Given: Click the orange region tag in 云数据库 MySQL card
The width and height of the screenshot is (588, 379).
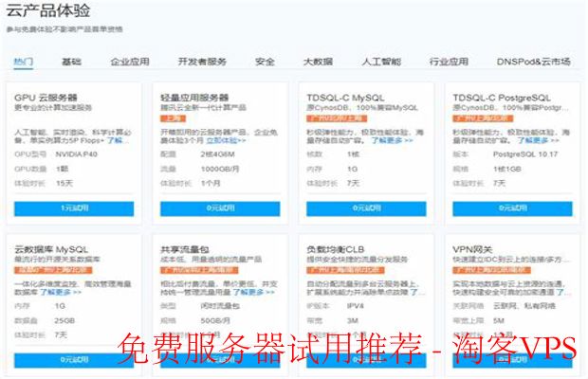Looking at the screenshot, I should 53,270.
